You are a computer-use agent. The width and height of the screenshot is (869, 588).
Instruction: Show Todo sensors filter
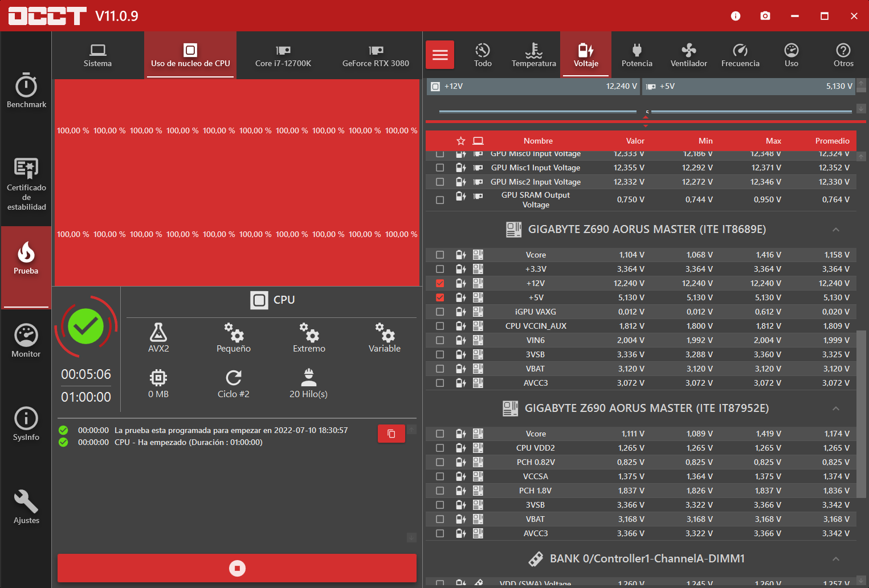(483, 55)
